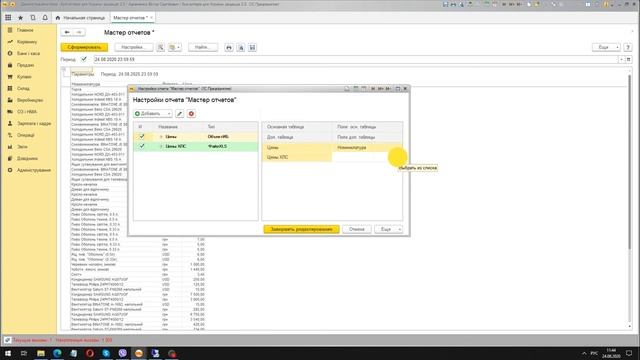Viewport: 640px width, 360px height.
Task: Expand the Цены tree row
Action: (x=161, y=137)
